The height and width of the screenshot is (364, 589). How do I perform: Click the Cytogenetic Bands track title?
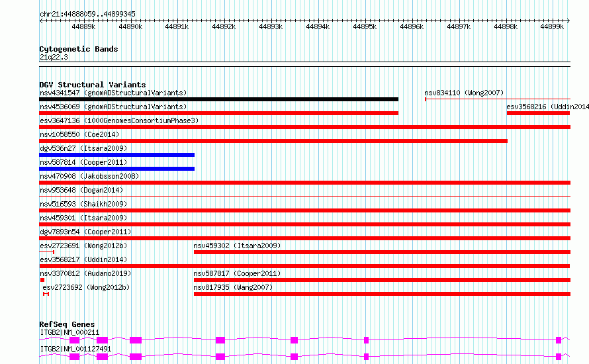coord(79,49)
